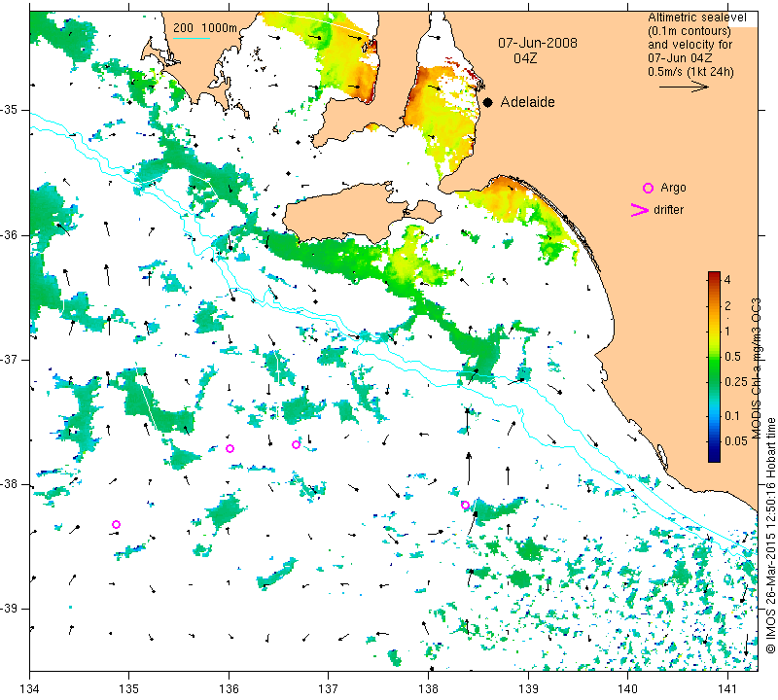778x700 pixels.
Task: Click the magenta drifter arrowhead in the legend
Action: 639,210
